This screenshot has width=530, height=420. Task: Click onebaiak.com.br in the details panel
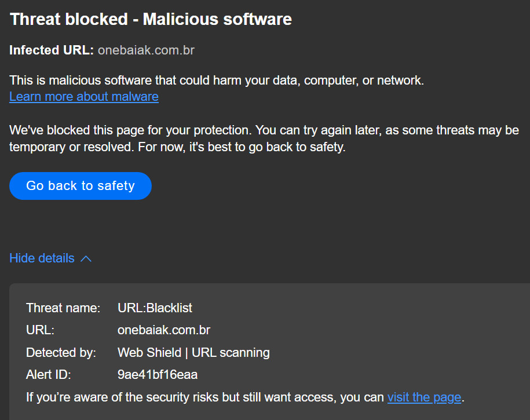point(163,330)
